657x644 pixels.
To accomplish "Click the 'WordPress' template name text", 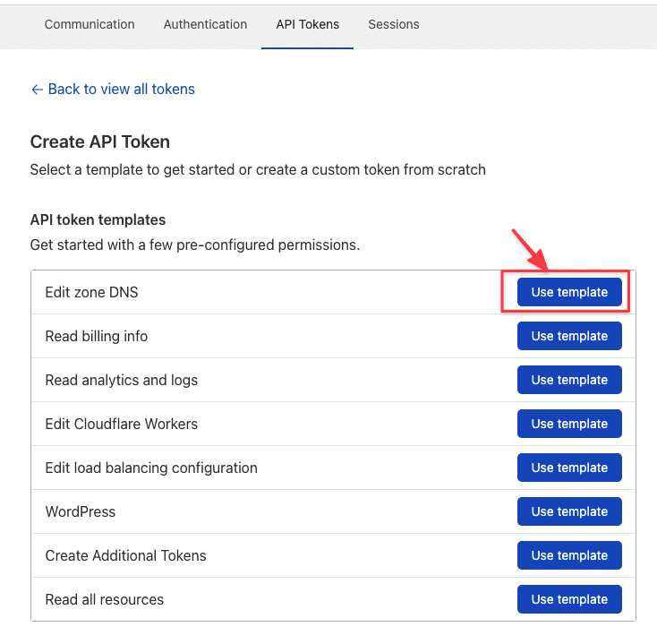I will point(81,511).
